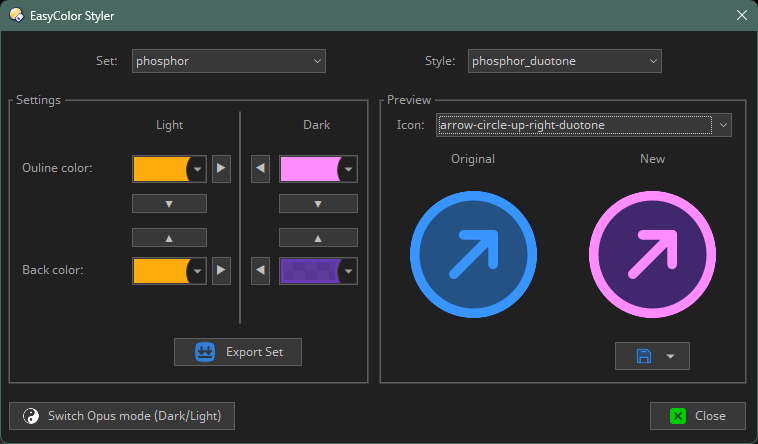Close the EasyColor Styler window

(x=742, y=15)
